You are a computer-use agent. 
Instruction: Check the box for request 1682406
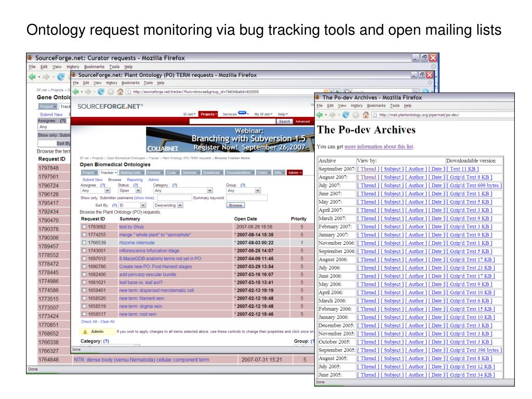[x=84, y=274]
